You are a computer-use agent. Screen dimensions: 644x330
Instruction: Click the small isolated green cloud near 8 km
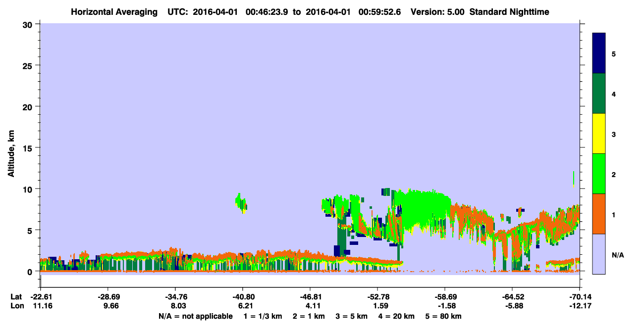pyautogui.click(x=241, y=203)
